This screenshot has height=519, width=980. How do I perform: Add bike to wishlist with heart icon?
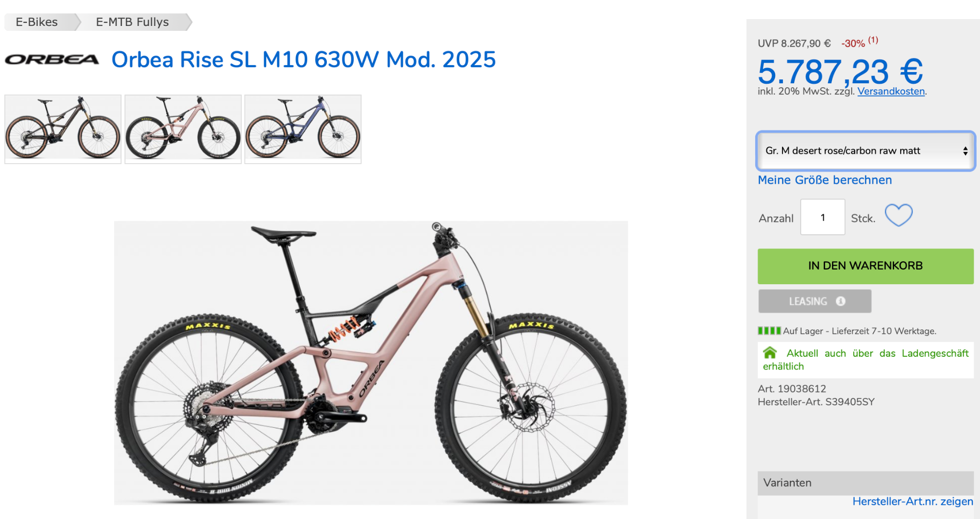tap(899, 215)
